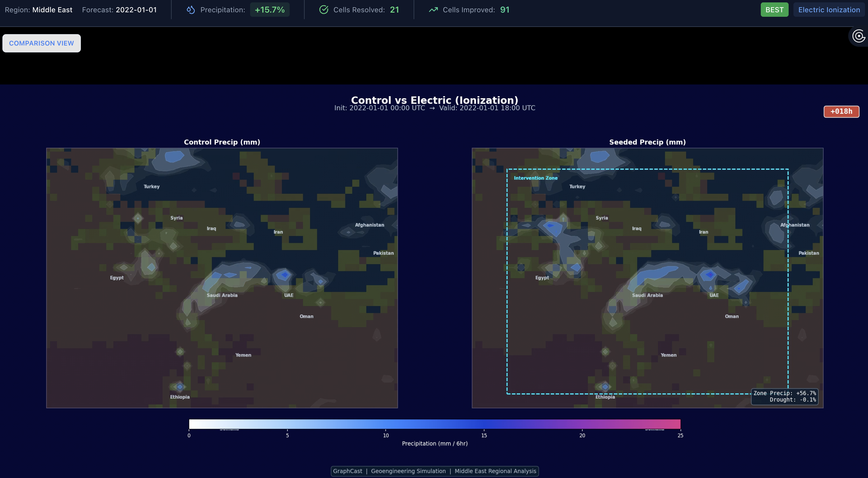Viewport: 868px width, 478px height.
Task: Click the water droplet Precipitation icon
Action: click(191, 10)
